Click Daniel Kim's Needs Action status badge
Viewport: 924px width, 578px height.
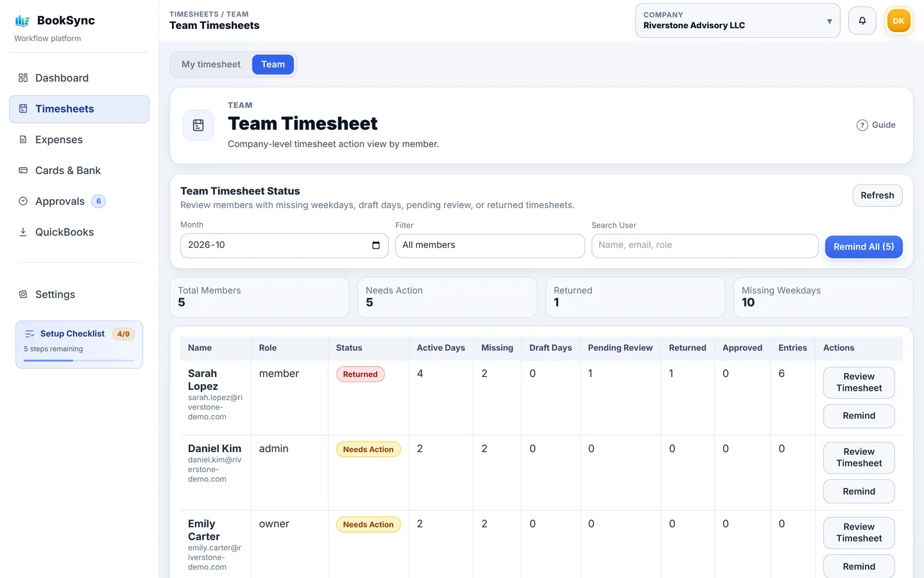click(368, 450)
